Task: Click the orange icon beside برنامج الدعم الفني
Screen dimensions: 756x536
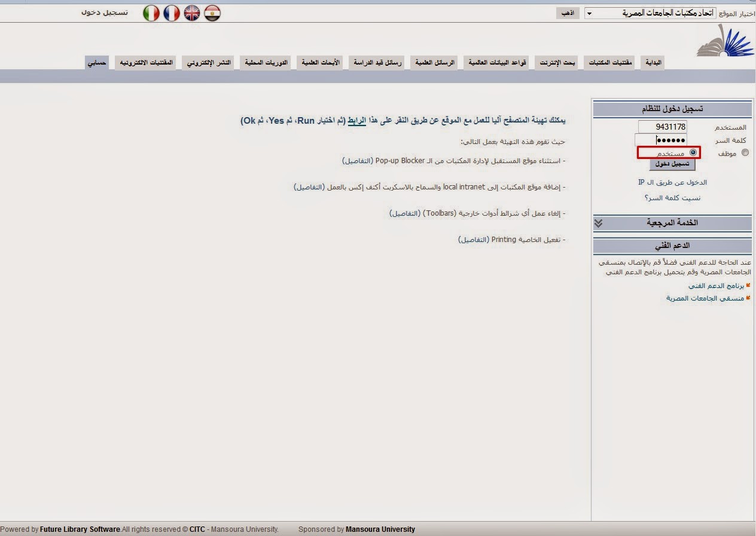Action: pos(747,285)
